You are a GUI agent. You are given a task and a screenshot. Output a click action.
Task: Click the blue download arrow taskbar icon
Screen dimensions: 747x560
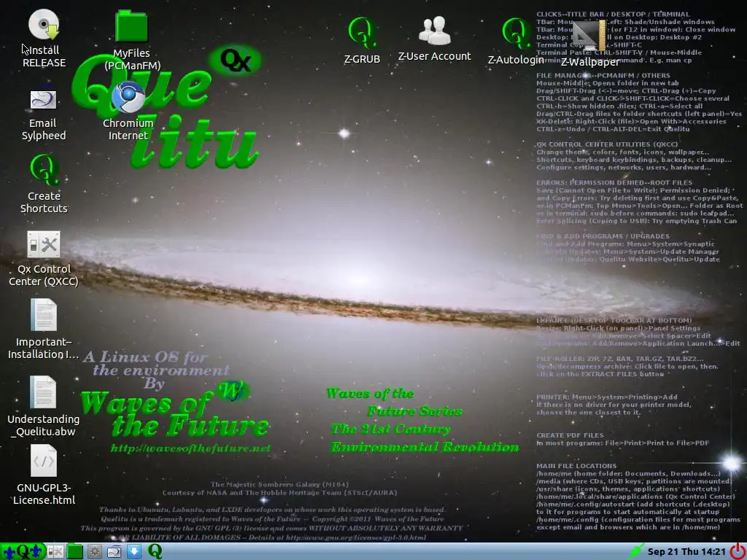tap(134, 551)
